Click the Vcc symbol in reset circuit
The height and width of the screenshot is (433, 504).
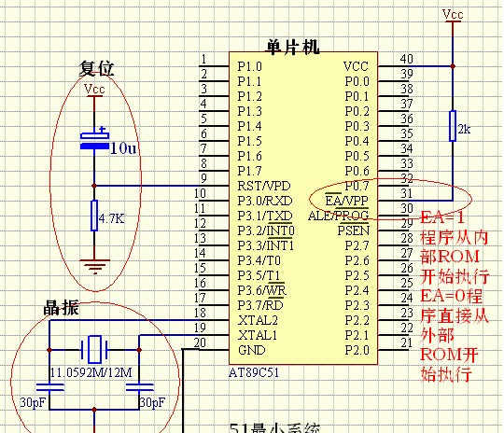click(94, 90)
